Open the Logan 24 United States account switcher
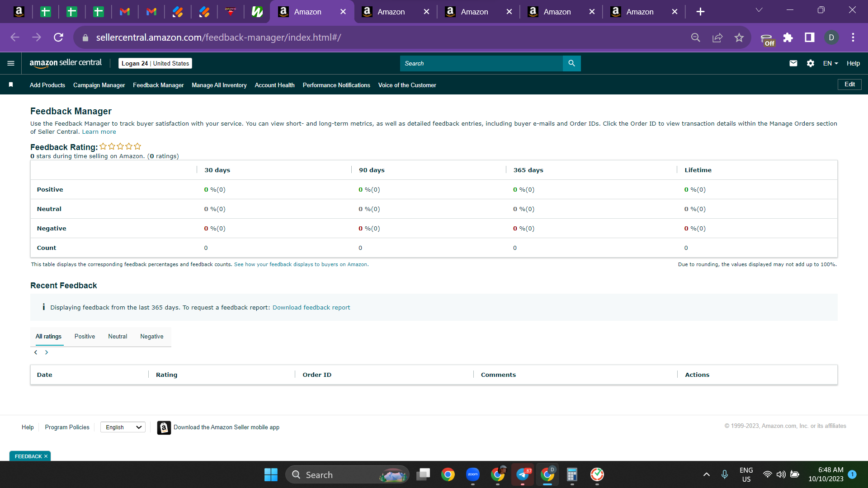This screenshot has width=868, height=488. [155, 63]
